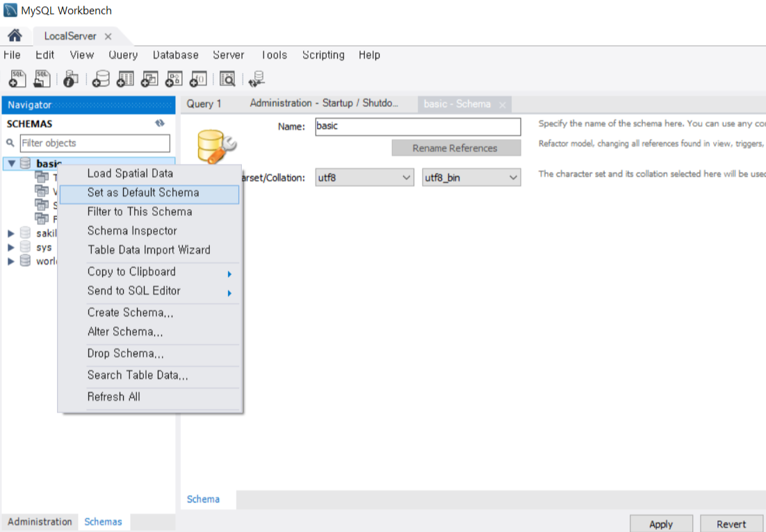Open the home screen tab icon
This screenshot has height=532, width=766.
click(15, 35)
